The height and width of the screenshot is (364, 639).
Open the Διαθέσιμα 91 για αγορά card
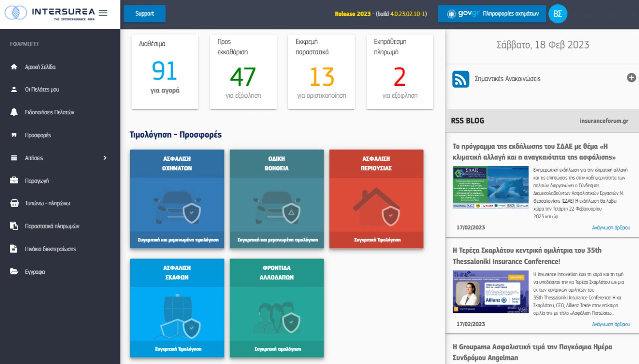tap(165, 72)
